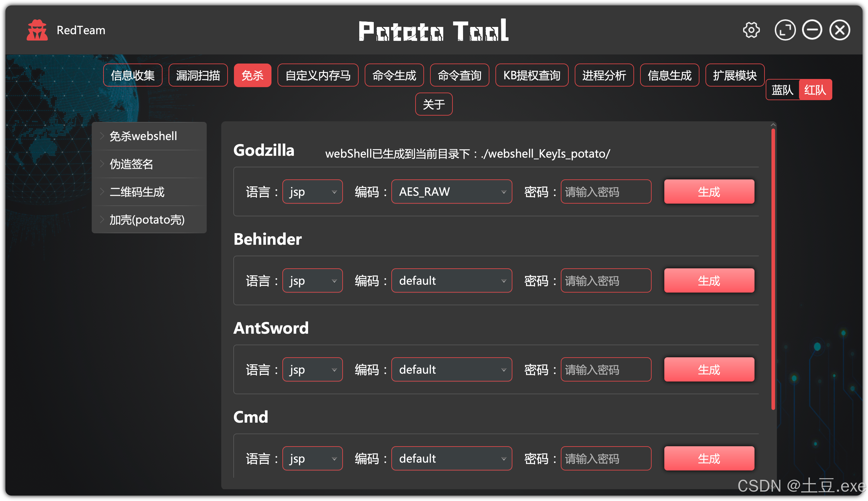Screen dimensions: 868x501
Task: Open Behinder 语言 jsp dropdown
Action: click(312, 281)
